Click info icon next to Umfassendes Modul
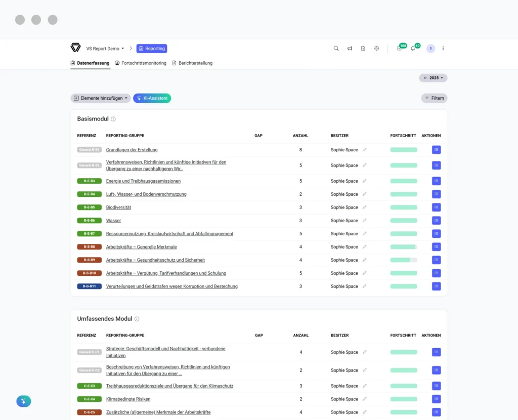The width and height of the screenshot is (518, 420). click(137, 319)
